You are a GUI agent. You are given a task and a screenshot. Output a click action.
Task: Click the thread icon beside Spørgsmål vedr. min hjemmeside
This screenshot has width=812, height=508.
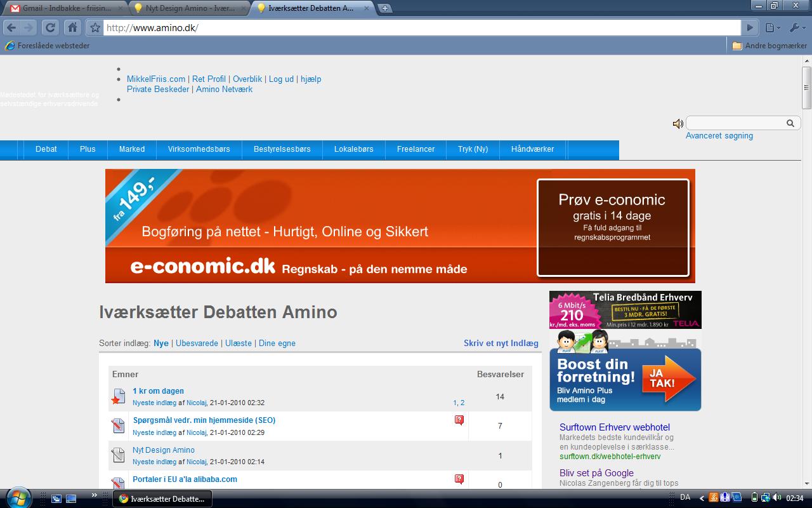pos(118,425)
